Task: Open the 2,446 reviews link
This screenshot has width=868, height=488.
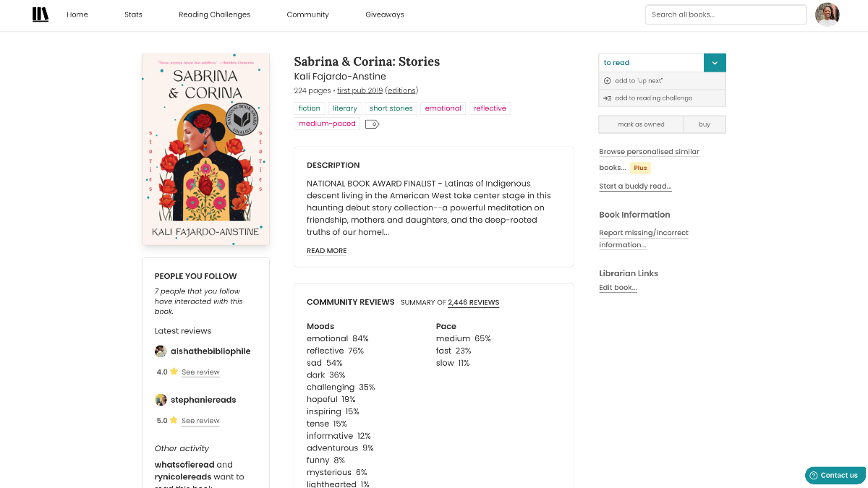Action: click(x=474, y=302)
